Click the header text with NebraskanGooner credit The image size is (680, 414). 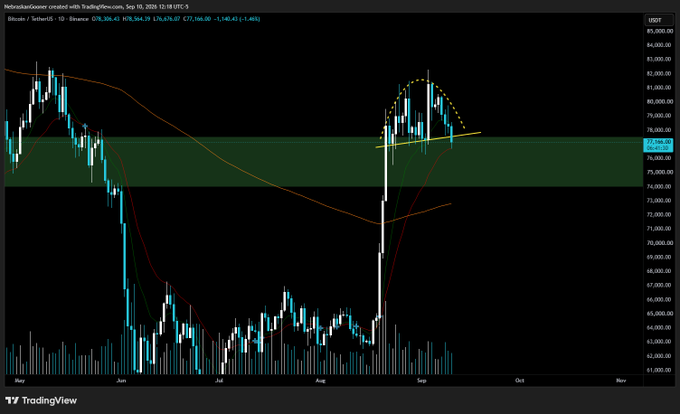coord(96,7)
